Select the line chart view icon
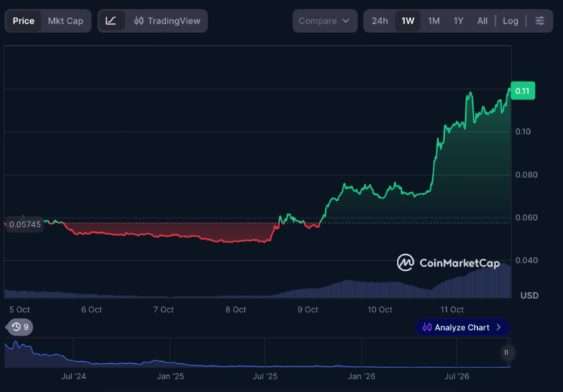The width and height of the screenshot is (563, 392). click(111, 21)
